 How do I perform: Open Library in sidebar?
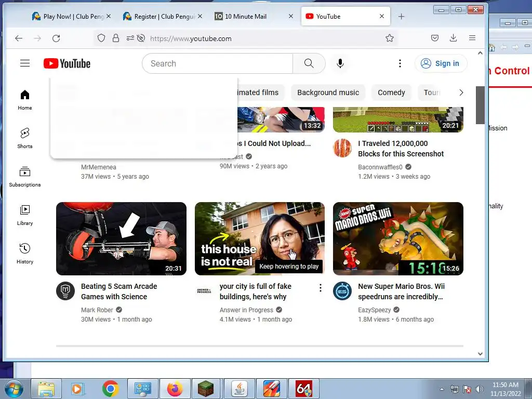[x=25, y=216]
